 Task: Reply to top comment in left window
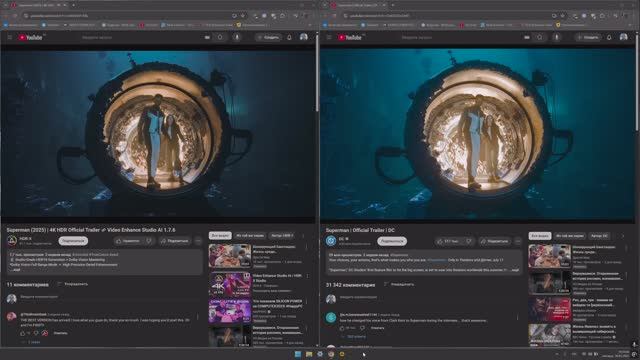(60, 333)
